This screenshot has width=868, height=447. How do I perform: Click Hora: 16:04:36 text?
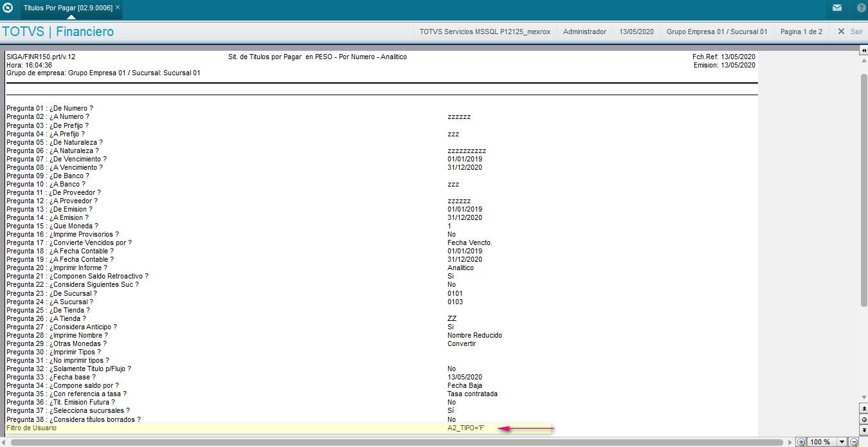[30, 65]
